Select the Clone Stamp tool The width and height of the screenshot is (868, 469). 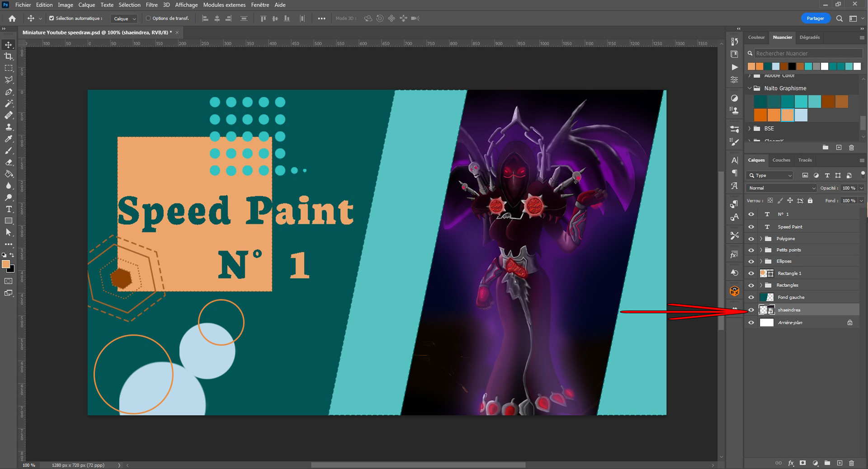tap(9, 127)
